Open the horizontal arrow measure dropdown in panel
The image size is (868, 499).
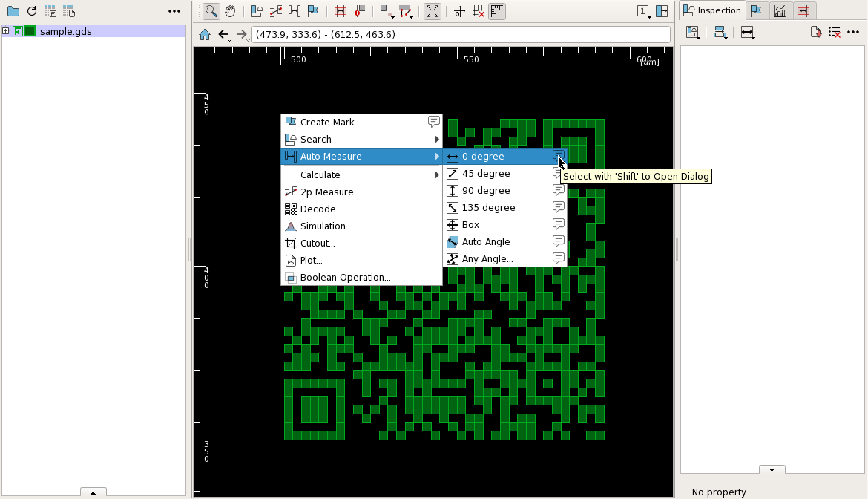pos(748,33)
